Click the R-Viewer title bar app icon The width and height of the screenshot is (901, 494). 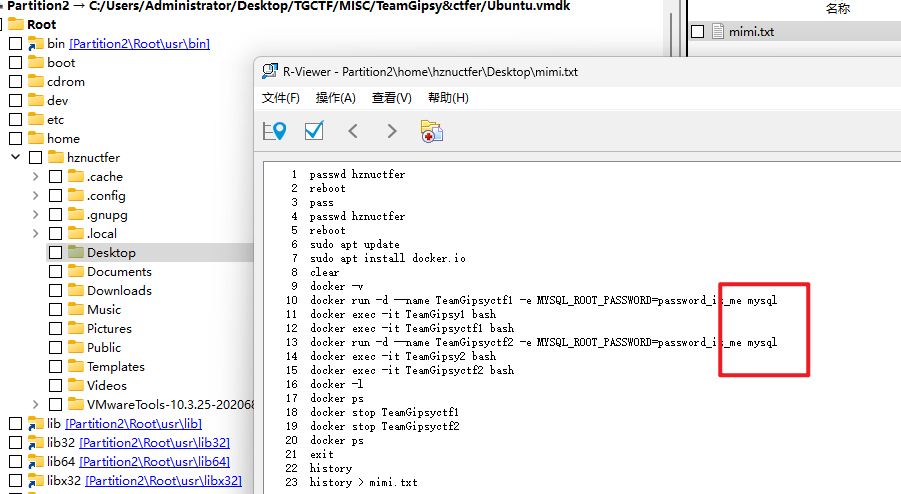click(x=269, y=71)
